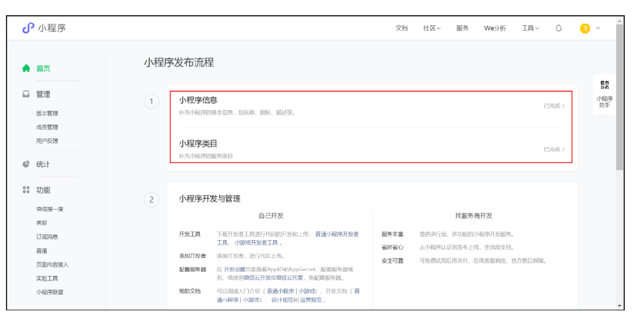Select 功能 in the sidebar
Image resolution: width=644 pixels, height=313 pixels.
tap(43, 190)
